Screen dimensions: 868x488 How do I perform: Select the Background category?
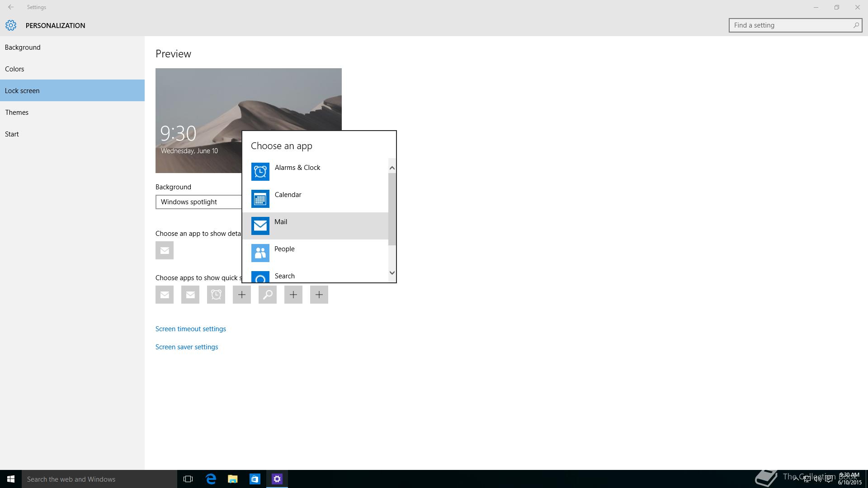coord(72,47)
